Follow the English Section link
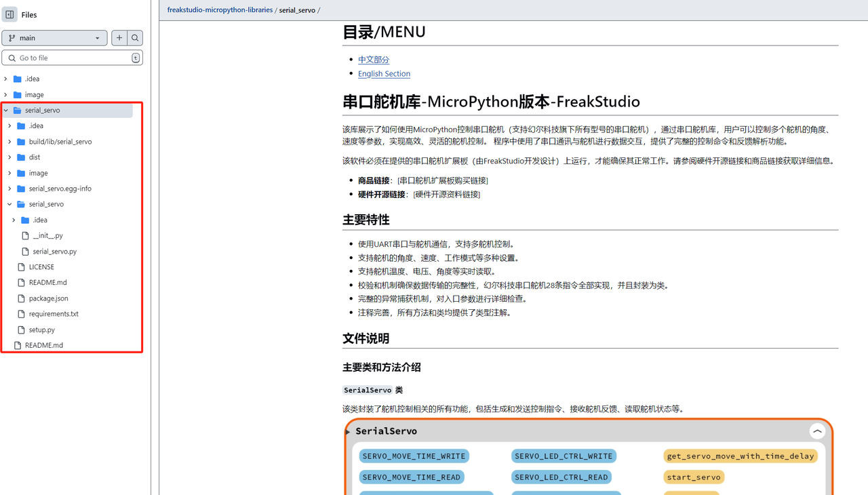The width and height of the screenshot is (868, 495). click(x=384, y=73)
